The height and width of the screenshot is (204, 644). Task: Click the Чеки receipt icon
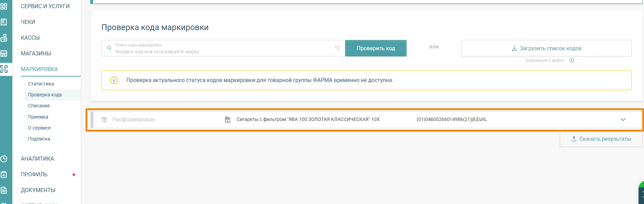click(4, 22)
